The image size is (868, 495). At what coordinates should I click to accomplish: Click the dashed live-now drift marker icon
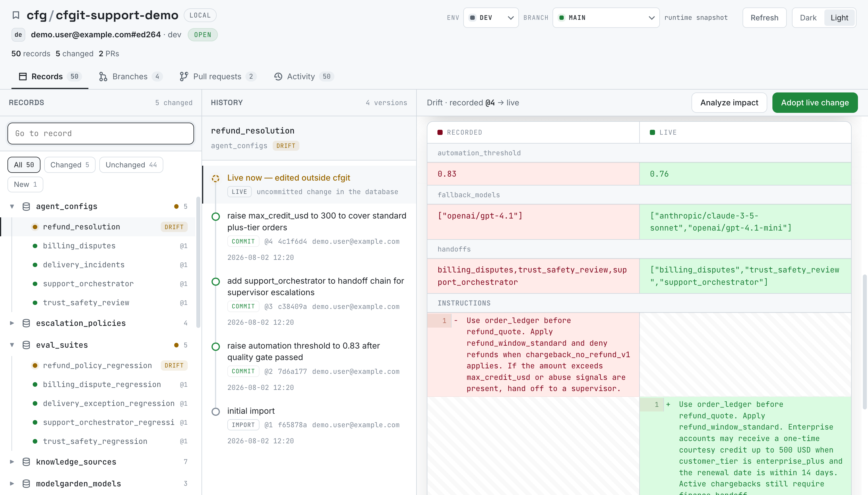click(x=216, y=179)
